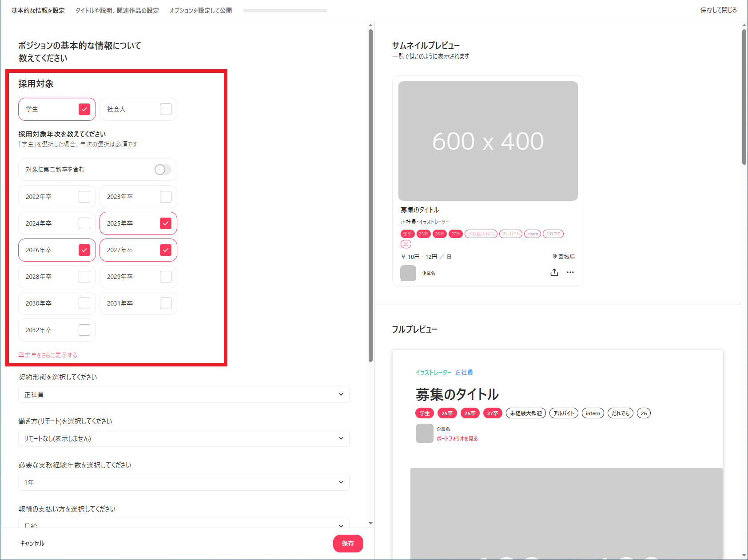
Task: Open the 実務経験年数 dropdown showing 1年
Action: click(x=183, y=482)
